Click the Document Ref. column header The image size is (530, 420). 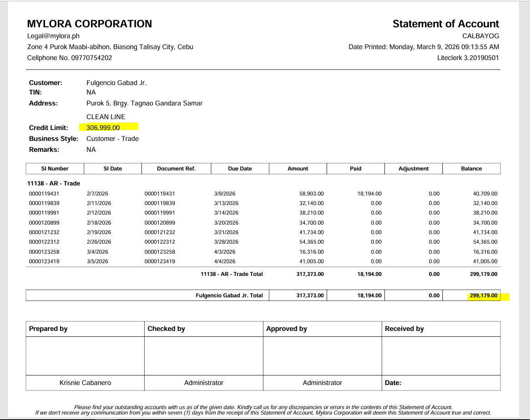point(176,169)
